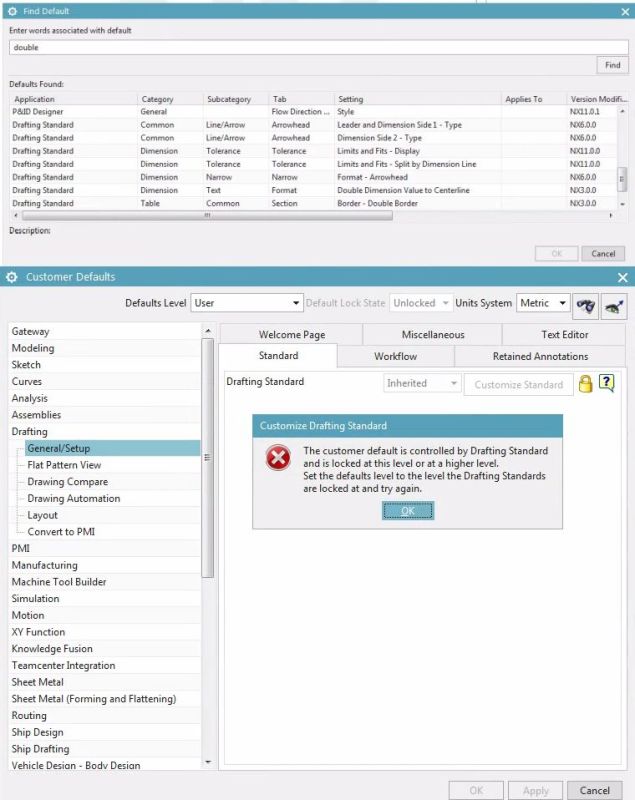Open the Retained Annotations tab
Screen dimensions: 635x800
pyautogui.click(x=540, y=356)
